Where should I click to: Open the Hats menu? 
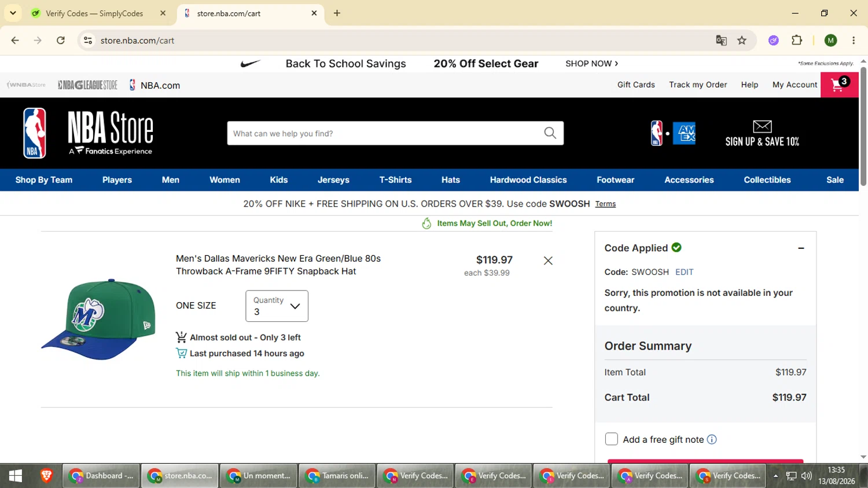tap(451, 180)
